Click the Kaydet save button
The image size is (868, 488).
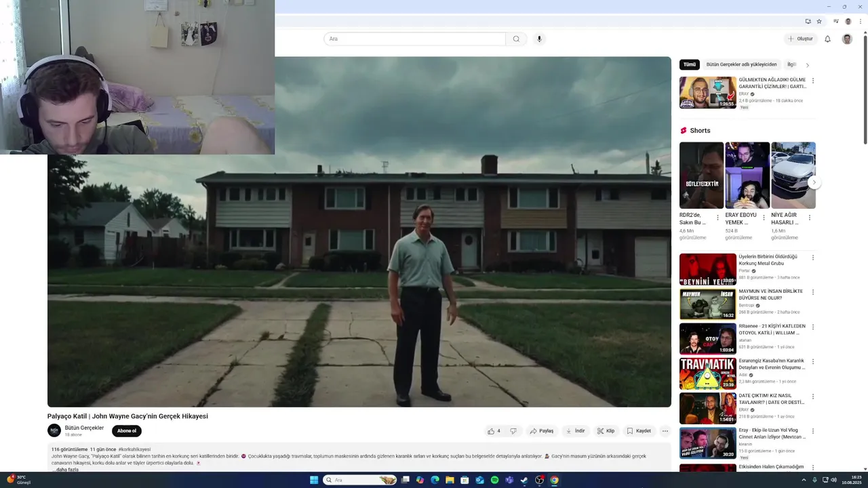click(639, 431)
